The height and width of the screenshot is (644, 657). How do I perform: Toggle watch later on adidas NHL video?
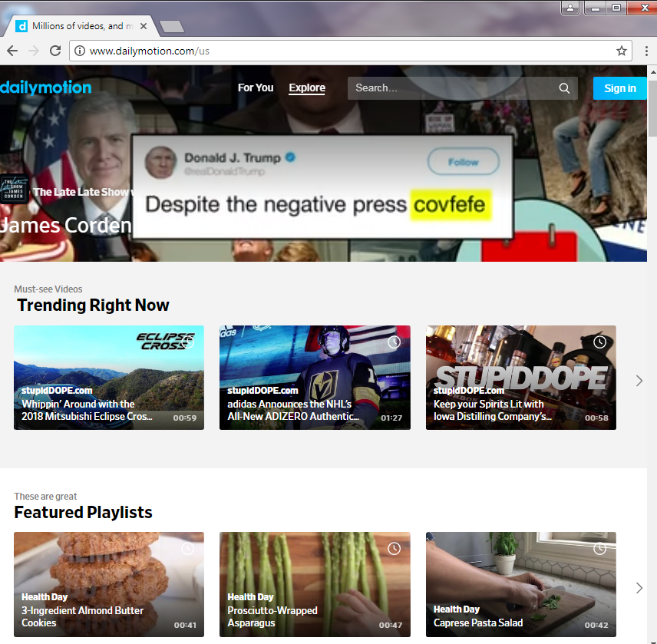coord(394,342)
